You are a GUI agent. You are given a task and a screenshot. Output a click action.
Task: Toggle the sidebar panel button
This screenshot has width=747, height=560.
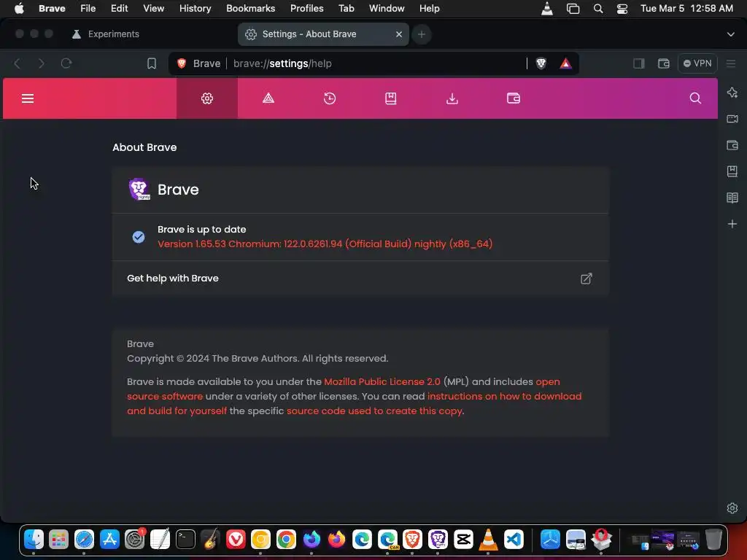coord(639,63)
